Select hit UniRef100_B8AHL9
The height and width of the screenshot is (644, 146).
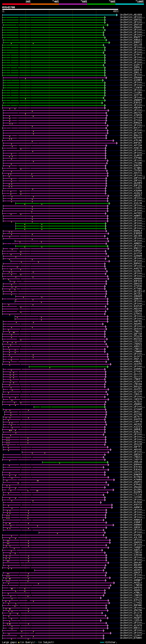pyautogui.click(x=131, y=231)
